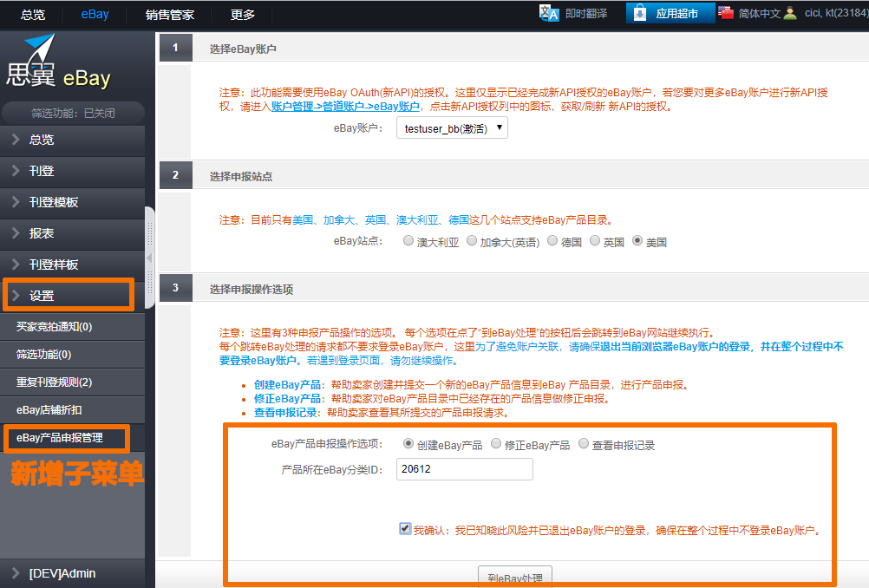Click the 修正eBay产品 bullet description

pos(434,399)
